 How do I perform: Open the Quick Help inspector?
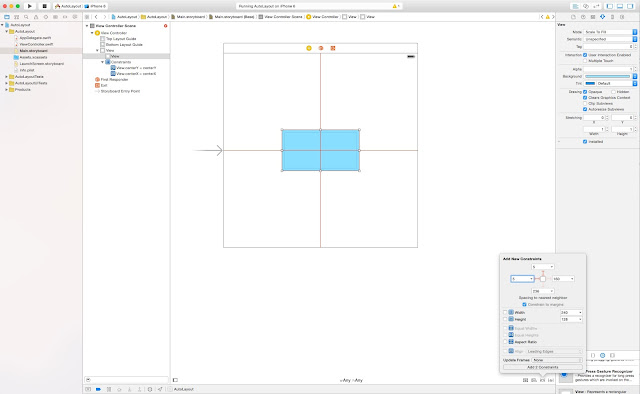tap(583, 17)
